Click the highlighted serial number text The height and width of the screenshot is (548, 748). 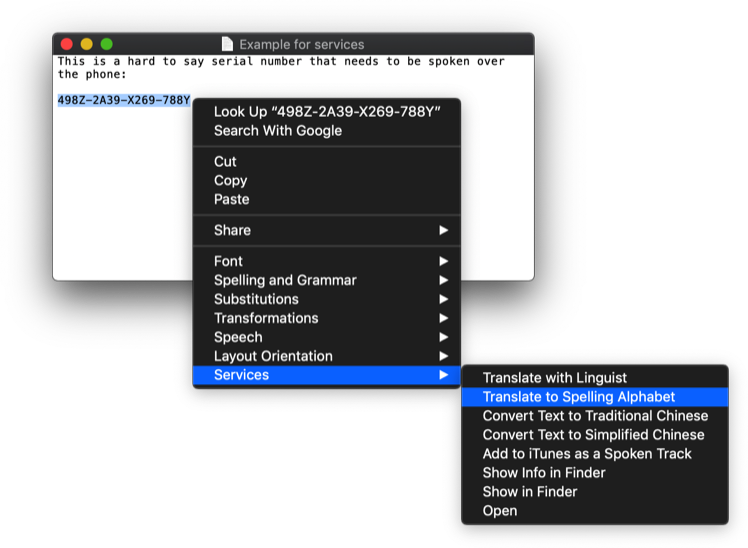pos(124,100)
